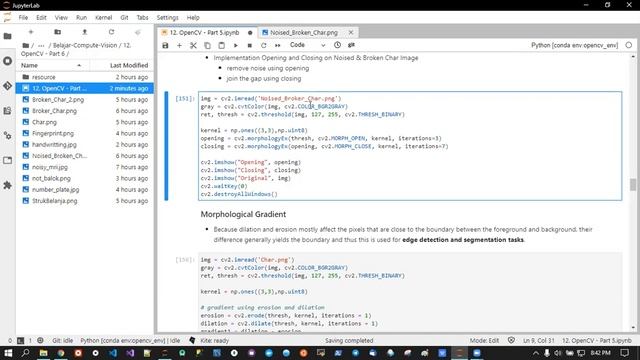640x360 pixels.
Task: Go to Belajar-Compute-Vision breadcrumb folder
Action: coord(85,45)
